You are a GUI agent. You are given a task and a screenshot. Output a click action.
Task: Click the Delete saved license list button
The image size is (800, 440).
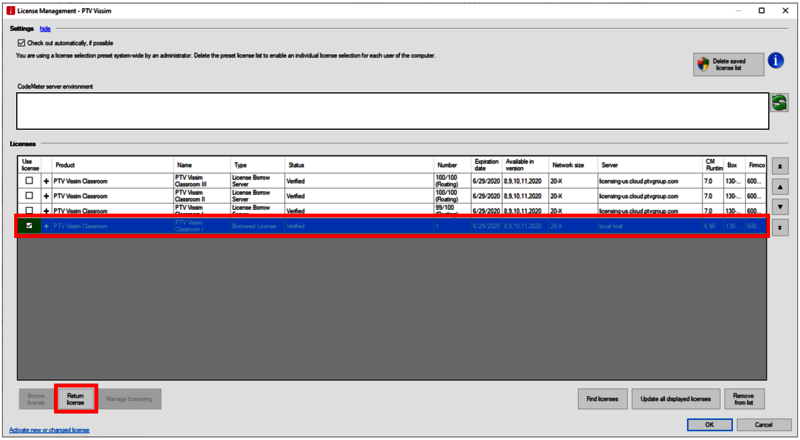click(x=728, y=65)
